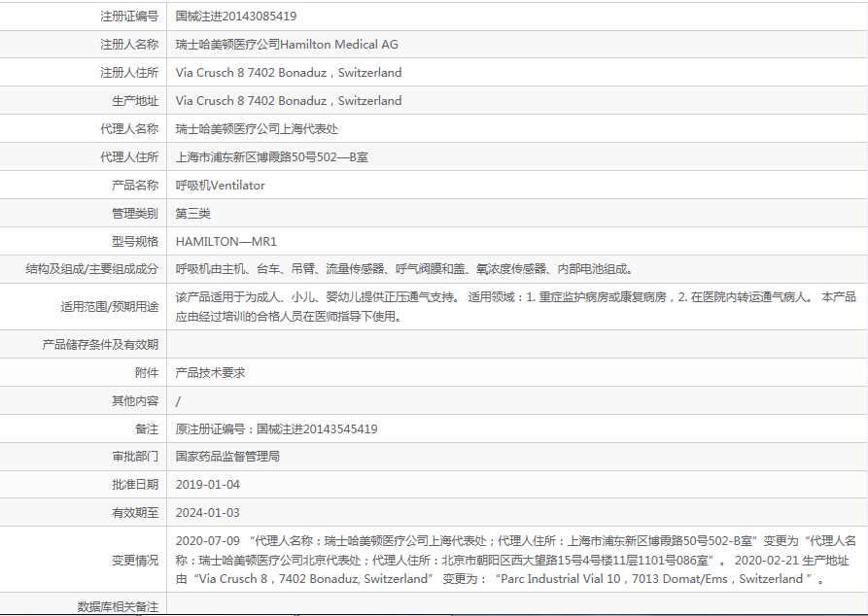Click the 代理人住所 label

point(129,157)
